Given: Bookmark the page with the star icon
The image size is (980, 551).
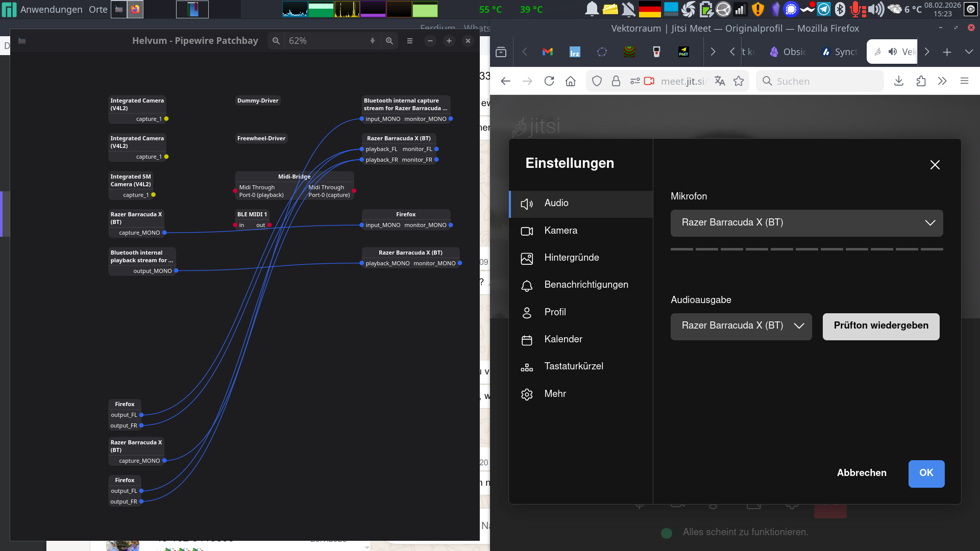Looking at the screenshot, I should pos(739,81).
